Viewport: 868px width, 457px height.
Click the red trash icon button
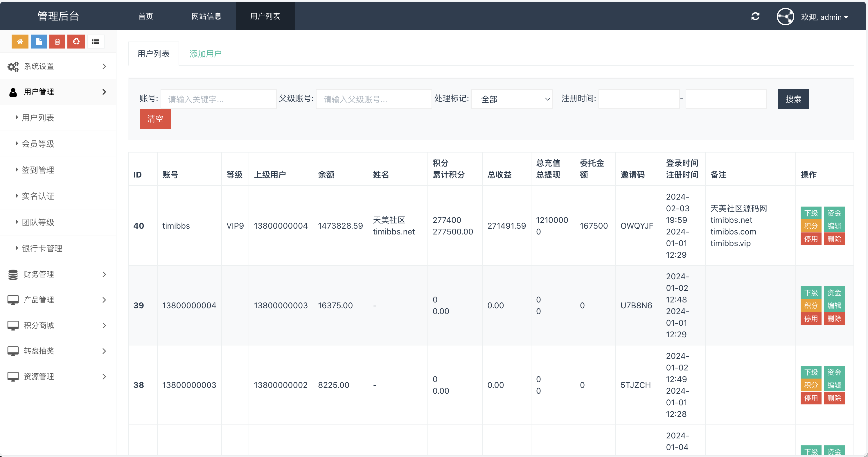(57, 42)
